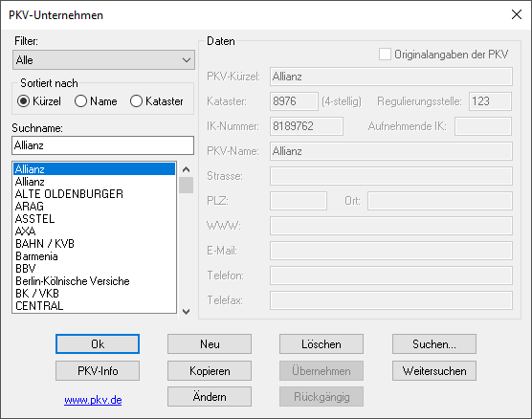
Task: Create a new entry with Neu
Action: (210, 344)
